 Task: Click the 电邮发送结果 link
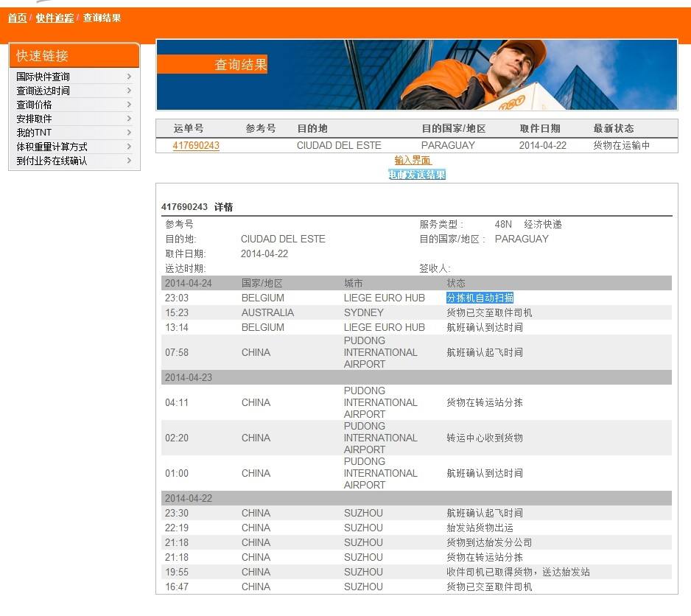point(417,175)
